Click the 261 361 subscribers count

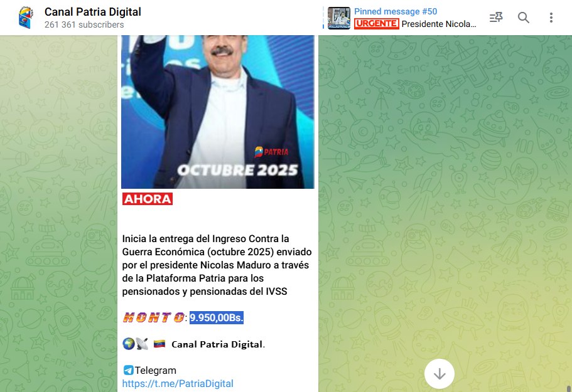click(x=84, y=25)
